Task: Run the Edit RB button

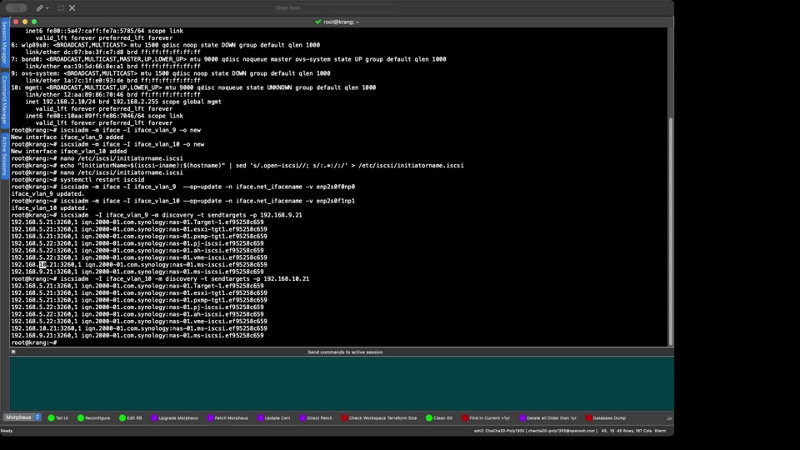Action: click(131, 418)
